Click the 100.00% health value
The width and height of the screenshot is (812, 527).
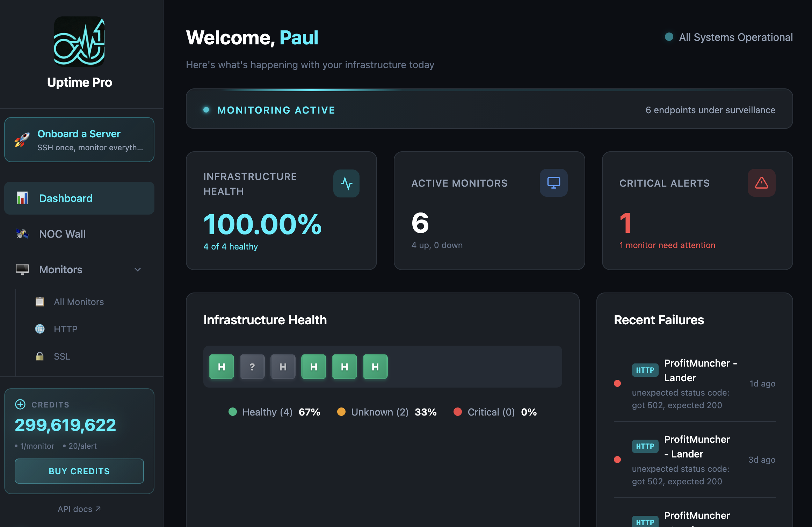262,224
